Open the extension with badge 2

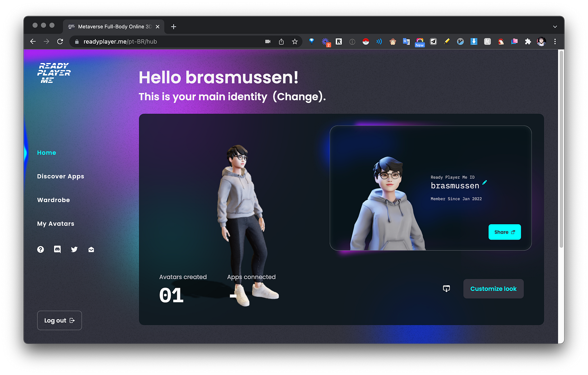[325, 42]
